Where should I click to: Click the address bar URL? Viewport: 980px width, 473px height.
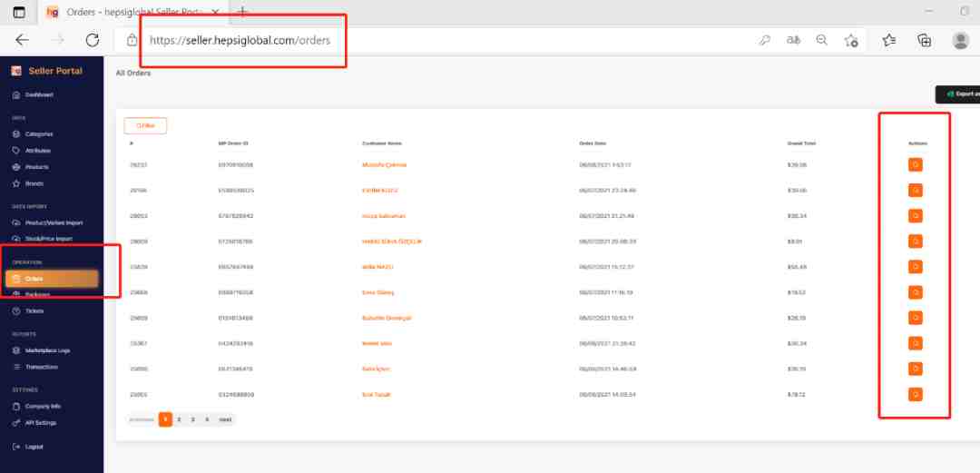240,40
